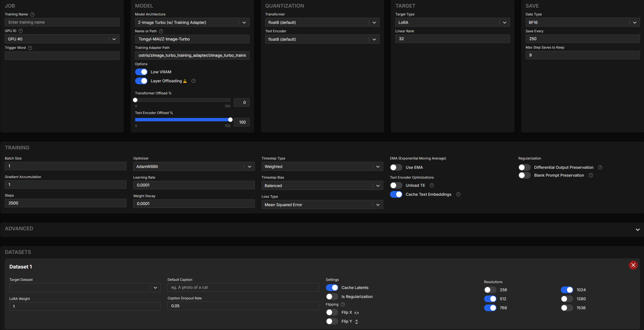
Task: Click help icon beside GPU ID label
Action: click(21, 31)
